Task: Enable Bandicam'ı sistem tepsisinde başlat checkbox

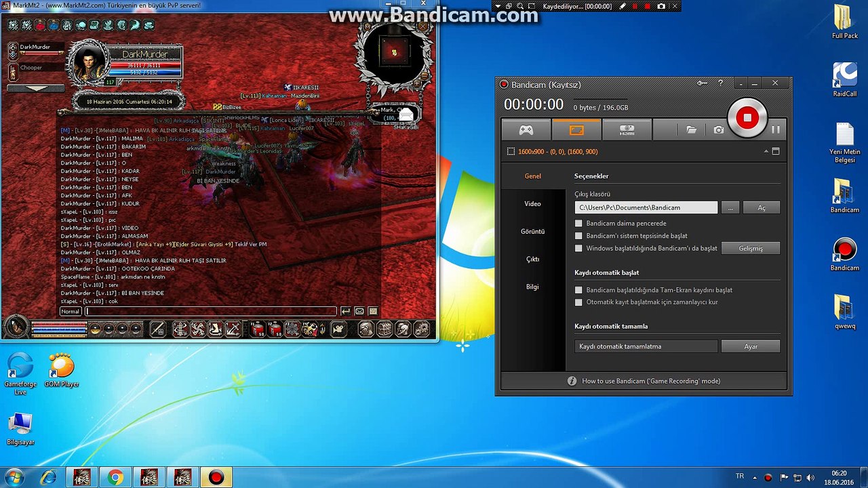Action: 578,236
